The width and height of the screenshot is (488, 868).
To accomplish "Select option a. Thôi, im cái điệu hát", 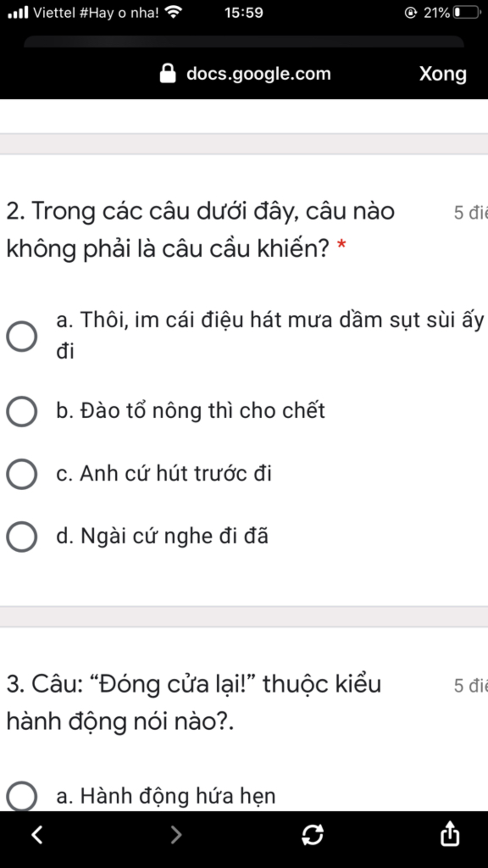I will tap(22, 336).
